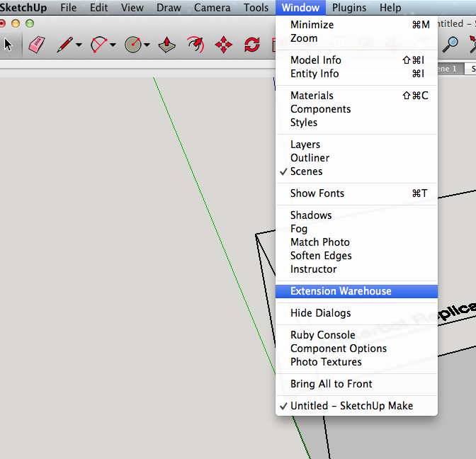Open the Plugins menu
This screenshot has height=459, width=476.
[x=349, y=8]
